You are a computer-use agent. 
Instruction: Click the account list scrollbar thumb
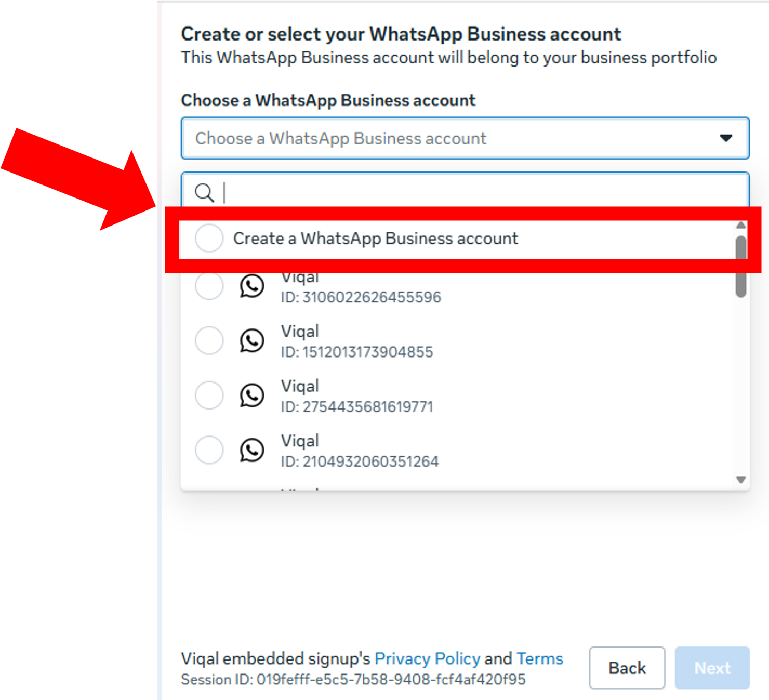coord(741,267)
